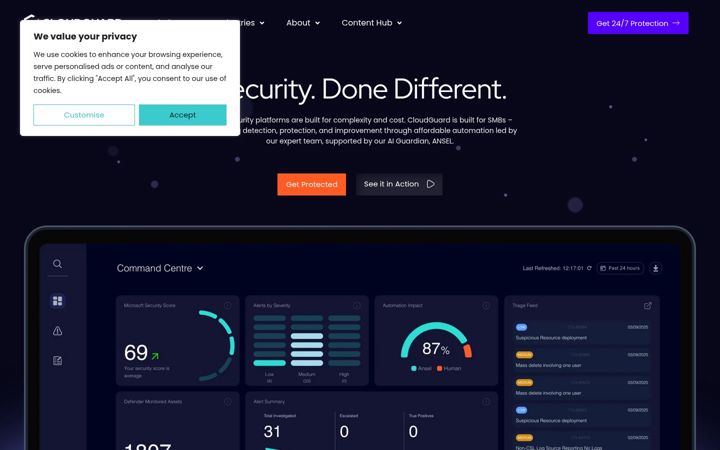Click the Total Investigated value 31
This screenshot has height=450, width=720.
(272, 432)
